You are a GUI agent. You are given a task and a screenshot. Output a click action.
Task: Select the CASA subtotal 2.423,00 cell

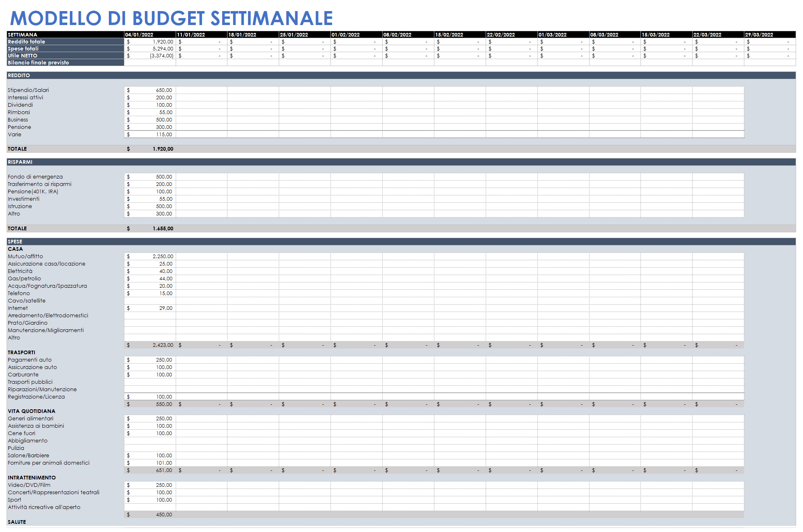[x=150, y=345]
